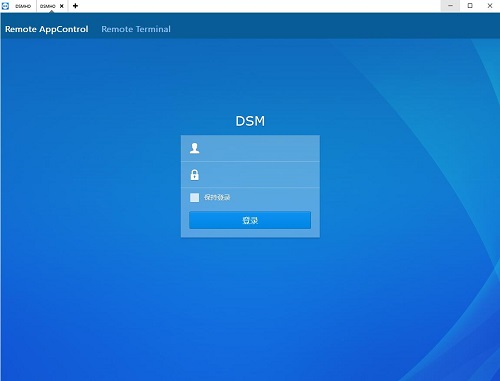Minimize the application window
Image resolution: width=500 pixels, height=381 pixels.
click(x=450, y=6)
